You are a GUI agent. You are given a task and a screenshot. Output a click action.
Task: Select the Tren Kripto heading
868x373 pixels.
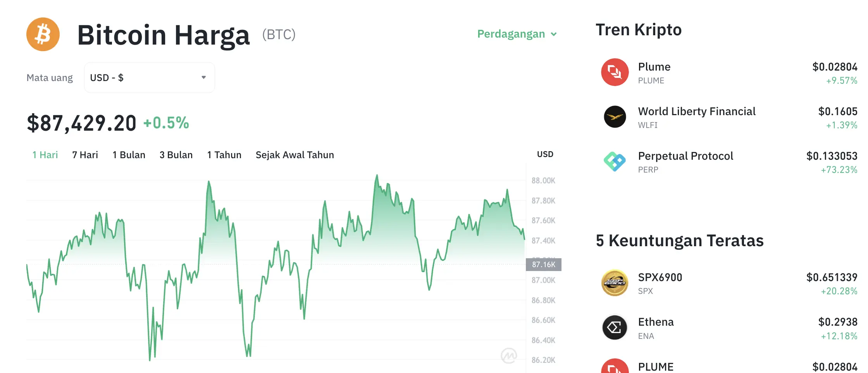pyautogui.click(x=639, y=29)
